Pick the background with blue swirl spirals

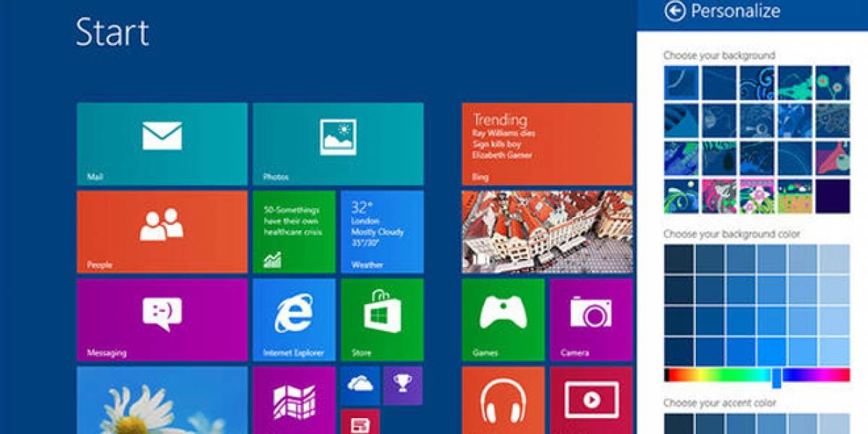pos(757,83)
